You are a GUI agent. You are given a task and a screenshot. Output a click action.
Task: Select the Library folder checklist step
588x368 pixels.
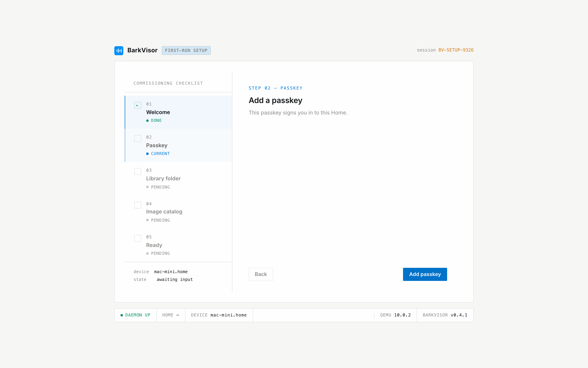(178, 178)
